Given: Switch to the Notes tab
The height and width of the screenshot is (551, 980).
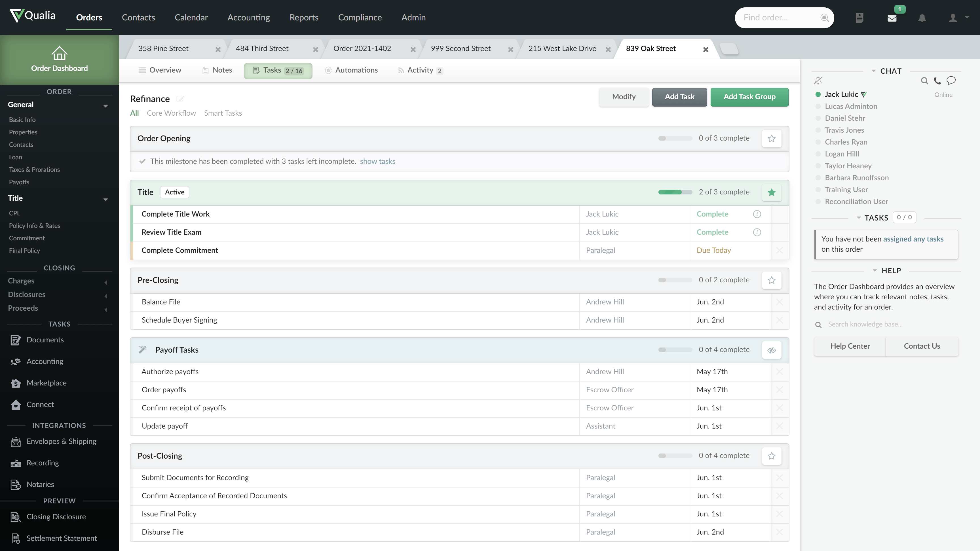Looking at the screenshot, I should (x=221, y=70).
